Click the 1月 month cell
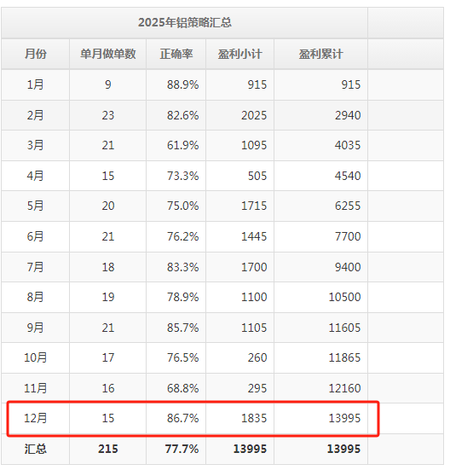This screenshot has width=450, height=476. [36, 85]
